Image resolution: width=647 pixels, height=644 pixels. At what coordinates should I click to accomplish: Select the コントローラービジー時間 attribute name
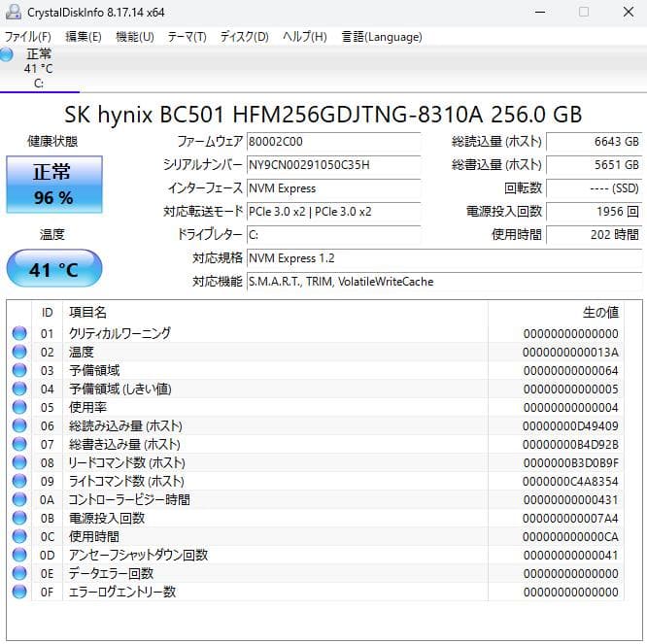click(x=129, y=499)
